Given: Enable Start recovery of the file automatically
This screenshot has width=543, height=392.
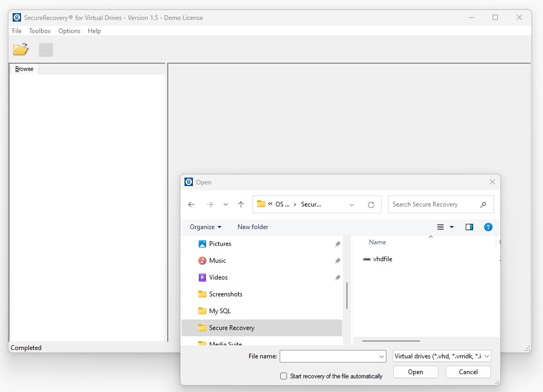Looking at the screenshot, I should tap(284, 376).
